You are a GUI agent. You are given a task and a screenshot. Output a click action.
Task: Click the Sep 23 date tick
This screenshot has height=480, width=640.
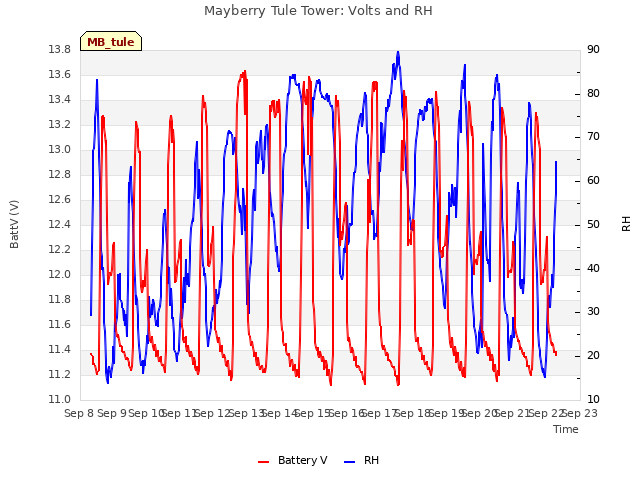point(580,413)
